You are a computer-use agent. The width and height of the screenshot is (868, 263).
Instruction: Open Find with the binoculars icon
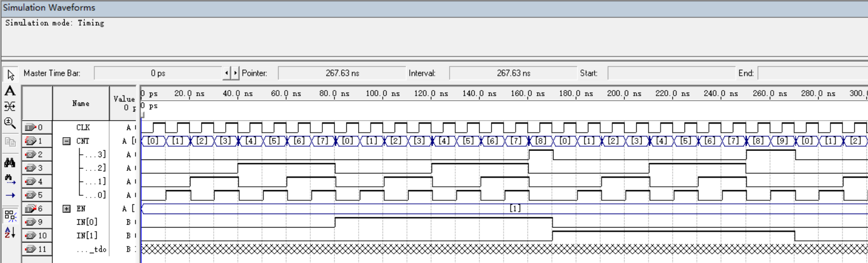tap(10, 163)
